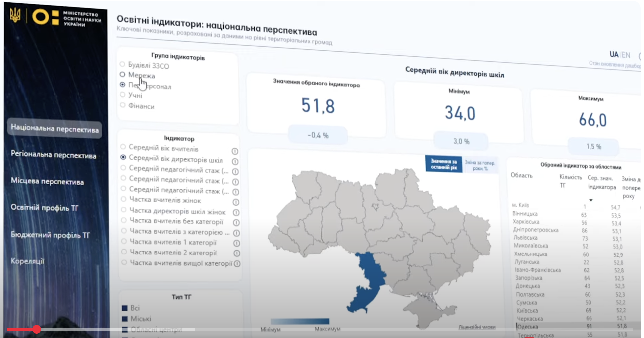Toggle the Міські community type filter
This screenshot has height=338, width=644.
125,319
